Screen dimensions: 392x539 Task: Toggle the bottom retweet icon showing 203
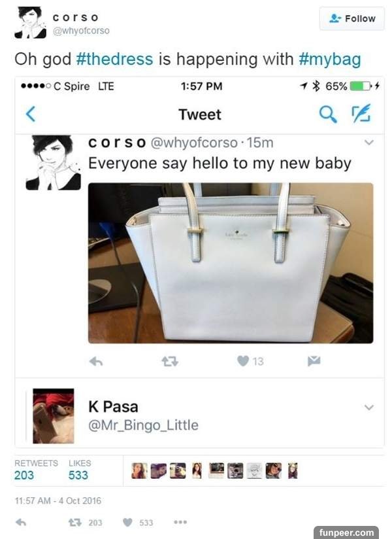click(73, 523)
